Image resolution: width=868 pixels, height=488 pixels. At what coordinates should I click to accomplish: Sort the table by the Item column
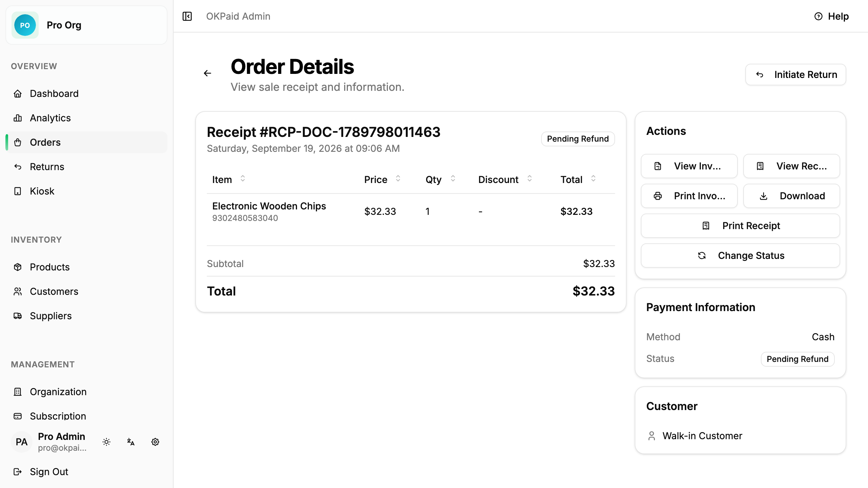click(x=229, y=179)
